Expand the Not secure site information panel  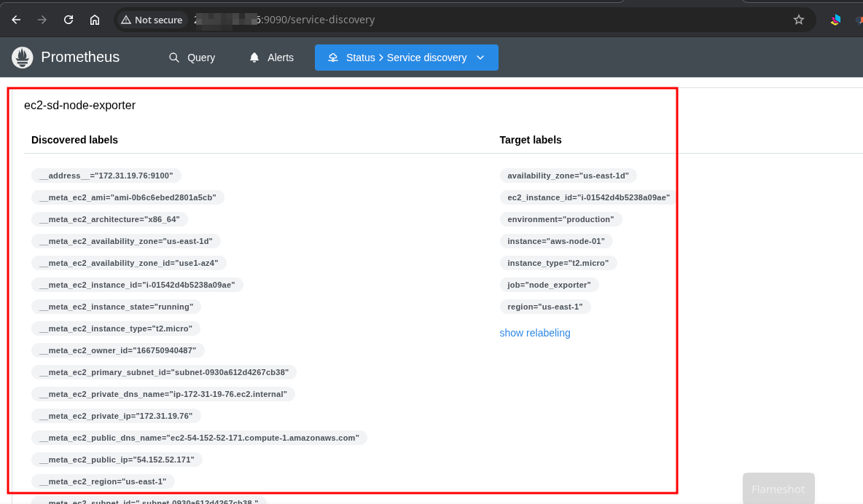click(x=152, y=20)
